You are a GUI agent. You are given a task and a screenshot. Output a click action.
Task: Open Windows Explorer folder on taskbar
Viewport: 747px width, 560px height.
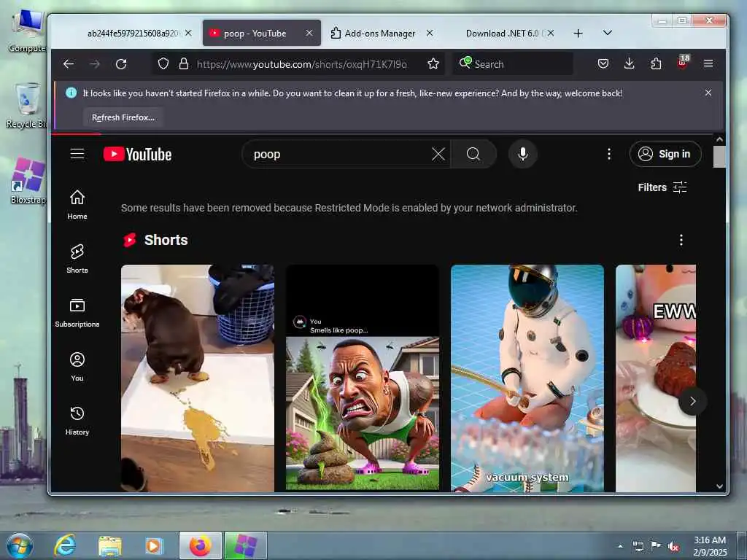(x=110, y=545)
